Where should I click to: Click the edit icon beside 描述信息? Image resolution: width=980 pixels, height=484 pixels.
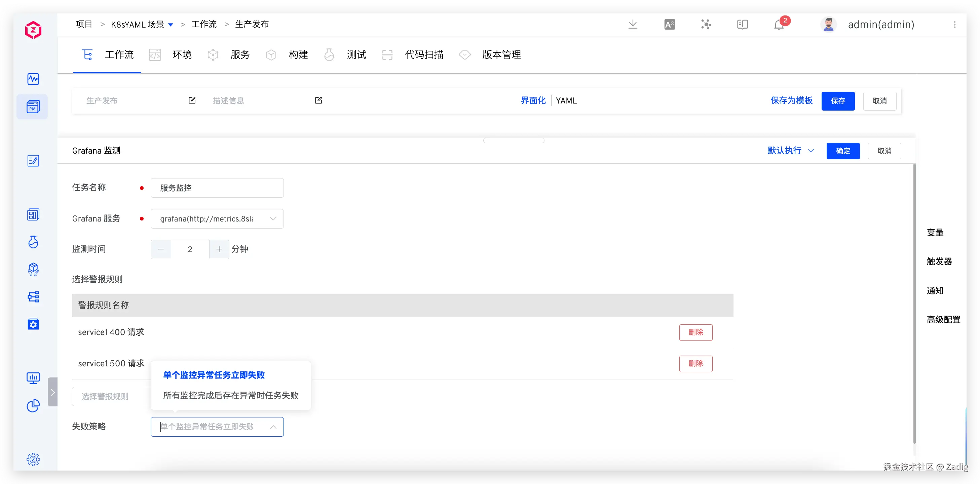tap(318, 100)
